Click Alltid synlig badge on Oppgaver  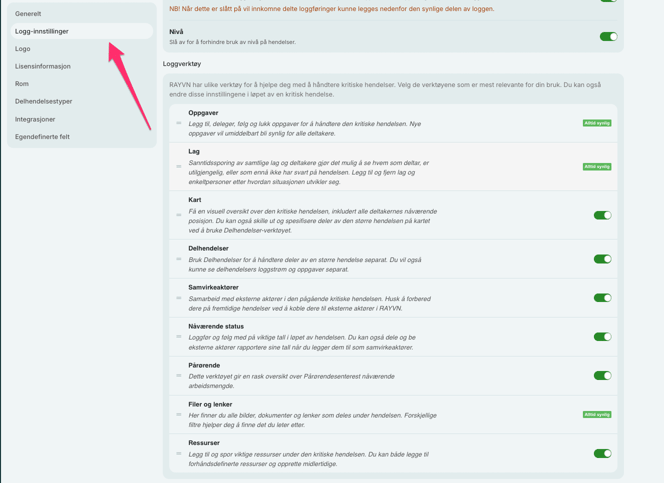pyautogui.click(x=597, y=123)
